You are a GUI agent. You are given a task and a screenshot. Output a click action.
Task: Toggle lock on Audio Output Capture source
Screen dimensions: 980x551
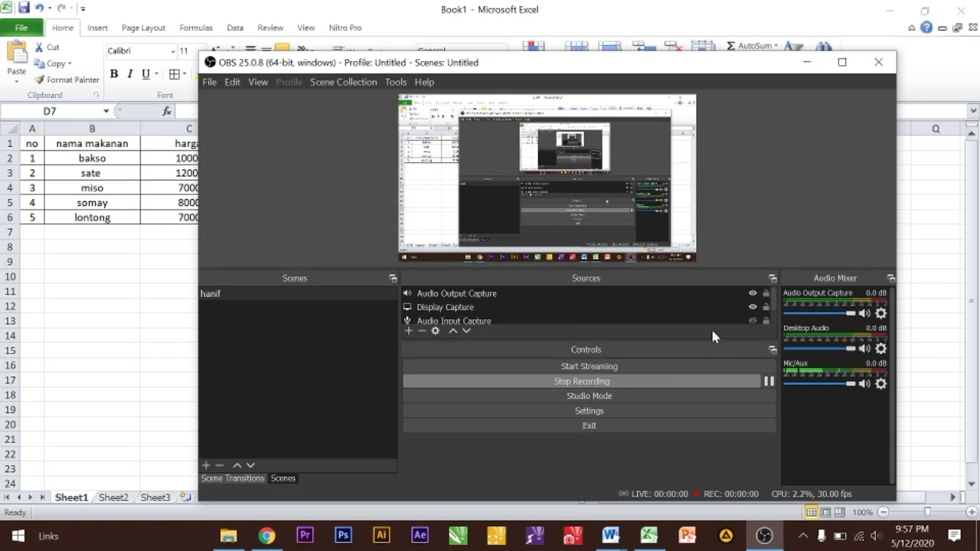[766, 293]
